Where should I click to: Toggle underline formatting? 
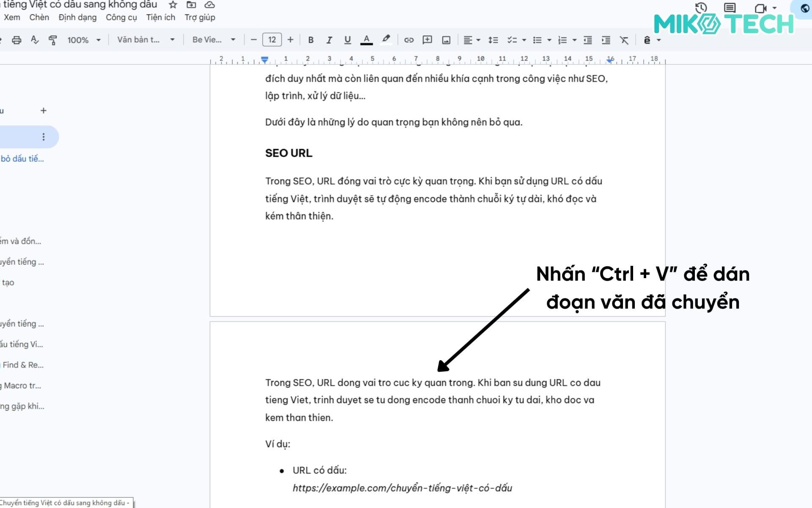(x=348, y=40)
